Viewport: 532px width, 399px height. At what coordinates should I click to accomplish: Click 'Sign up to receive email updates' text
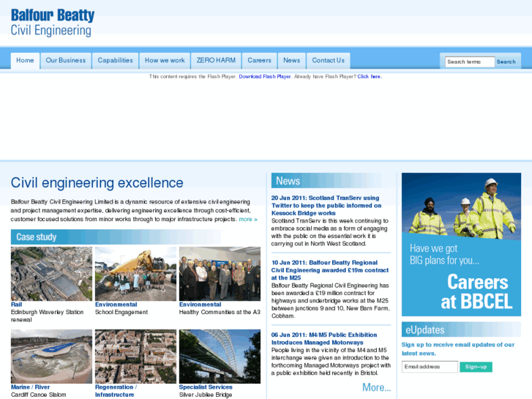[x=458, y=348]
